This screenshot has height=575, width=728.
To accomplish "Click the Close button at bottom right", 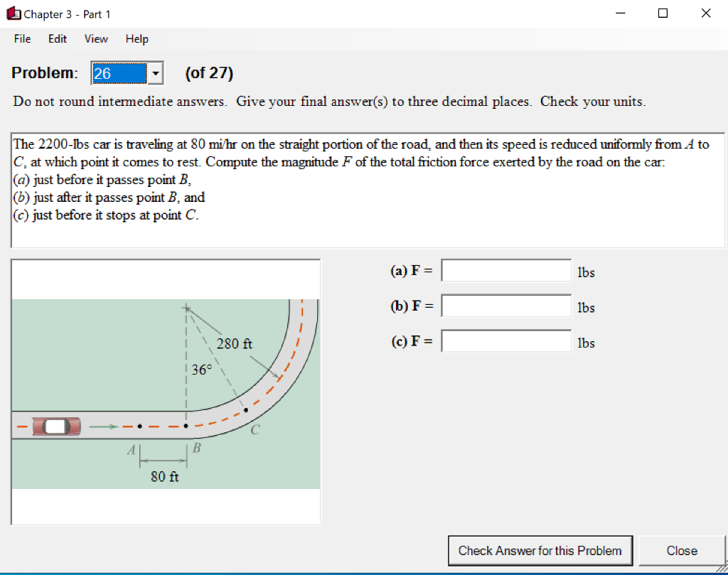I will click(x=681, y=550).
